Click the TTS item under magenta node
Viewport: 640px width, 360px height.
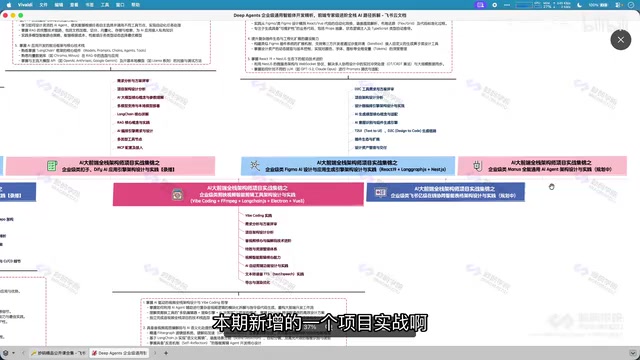pos(274,274)
